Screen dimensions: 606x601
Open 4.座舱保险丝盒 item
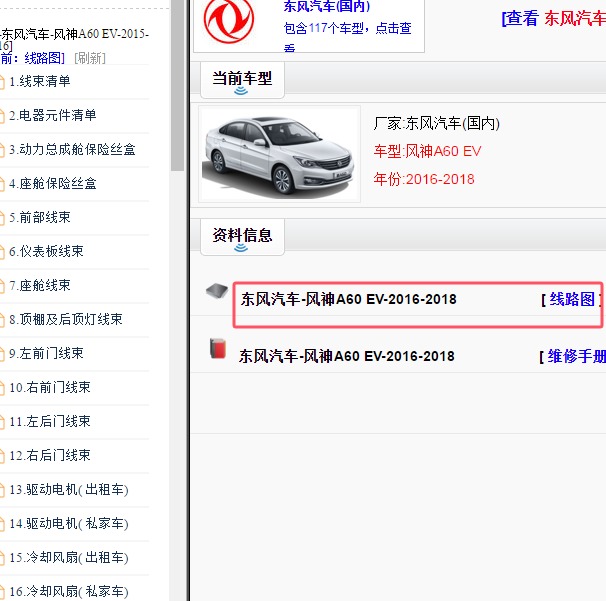tap(53, 183)
